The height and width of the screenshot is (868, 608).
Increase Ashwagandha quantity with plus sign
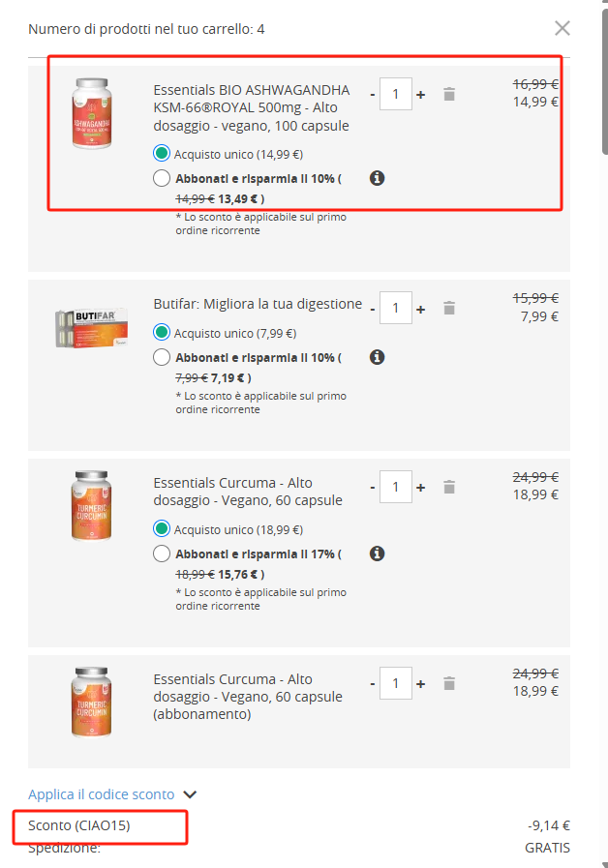click(x=421, y=95)
